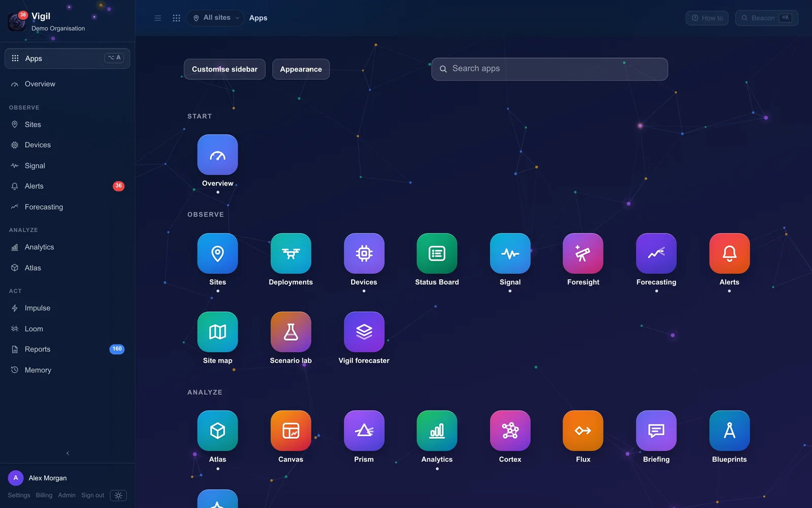
Task: Open the Admin link
Action: 66,495
